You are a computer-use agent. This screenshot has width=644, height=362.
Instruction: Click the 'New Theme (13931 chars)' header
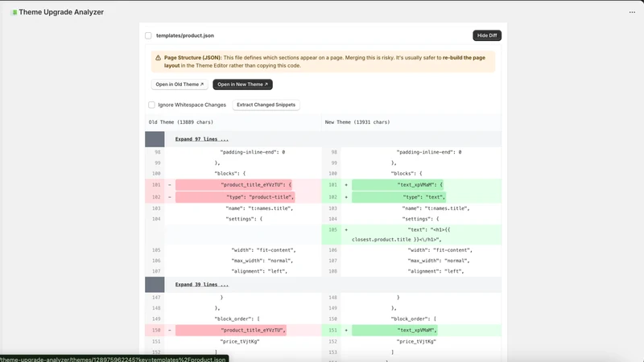[357, 122]
